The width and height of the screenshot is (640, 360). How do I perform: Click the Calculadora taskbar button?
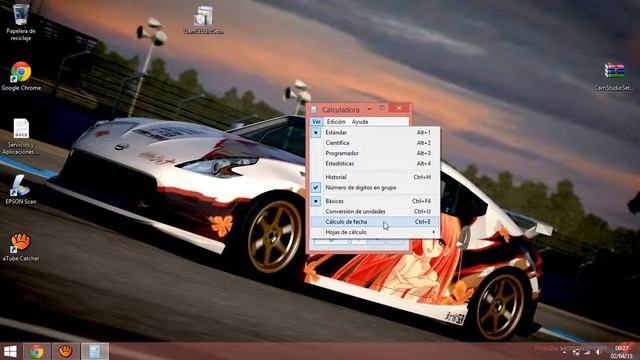[x=95, y=351]
